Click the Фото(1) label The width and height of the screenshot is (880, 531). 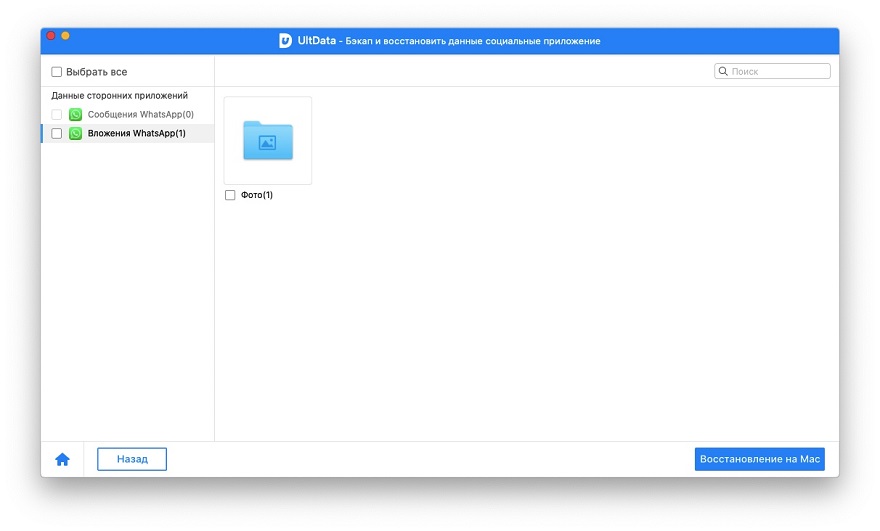coord(257,195)
